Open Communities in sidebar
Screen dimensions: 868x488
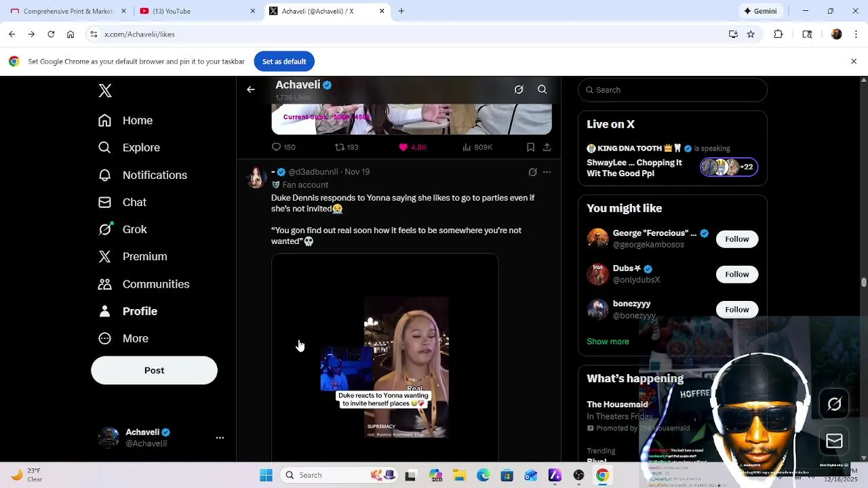tap(144, 284)
